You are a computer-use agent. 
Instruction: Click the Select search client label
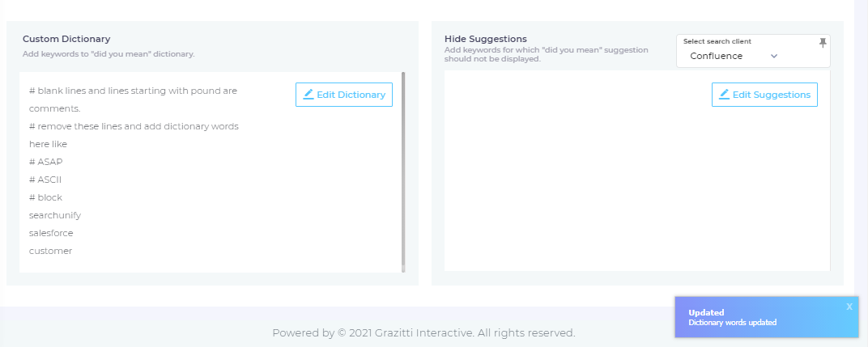tap(717, 41)
